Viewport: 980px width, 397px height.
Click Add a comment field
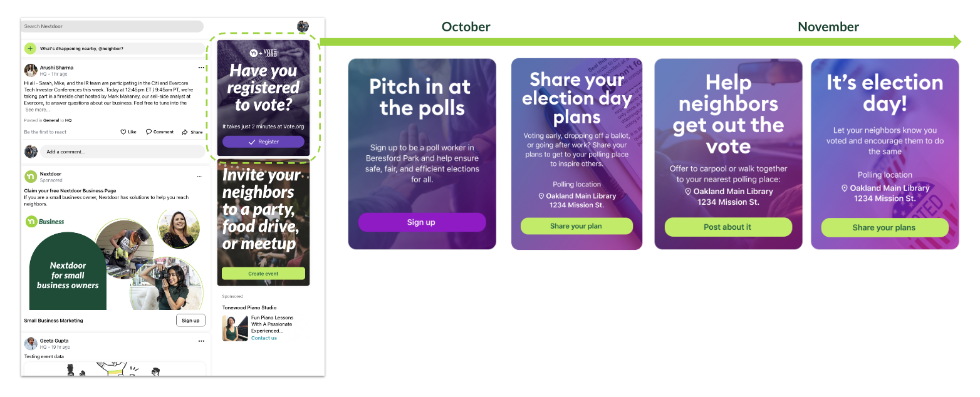123,152
